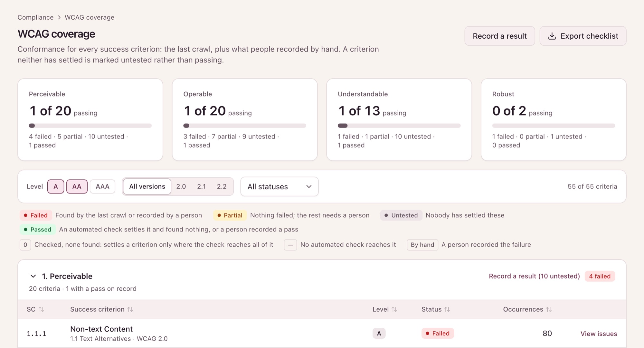Click the Level A badge in row 1.1.1
The width and height of the screenshot is (644, 348).
tap(379, 334)
